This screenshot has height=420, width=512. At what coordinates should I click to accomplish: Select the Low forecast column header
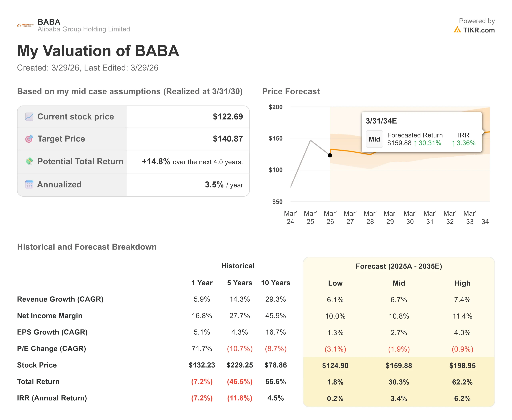pos(335,283)
